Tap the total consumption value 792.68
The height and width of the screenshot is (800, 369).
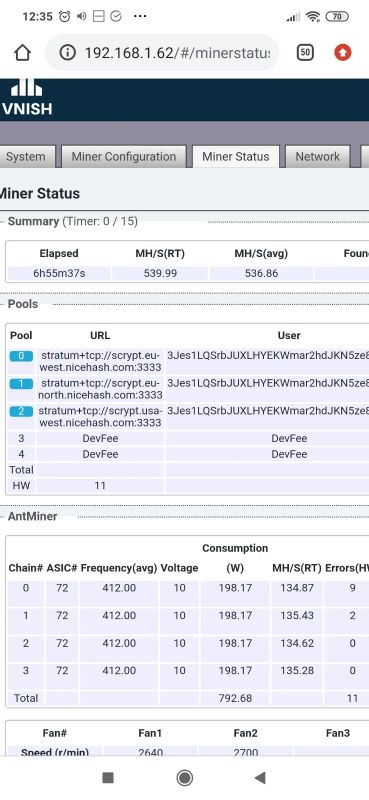click(x=235, y=698)
